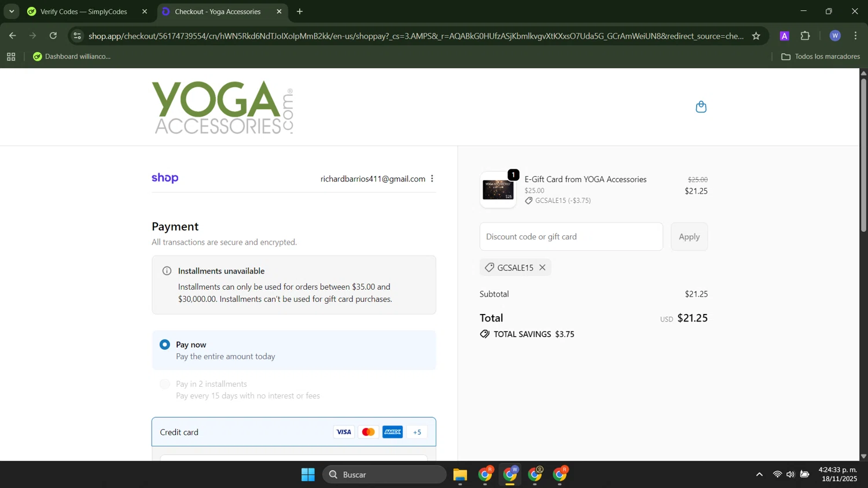
Task: Go back to previous page
Action: 12,36
